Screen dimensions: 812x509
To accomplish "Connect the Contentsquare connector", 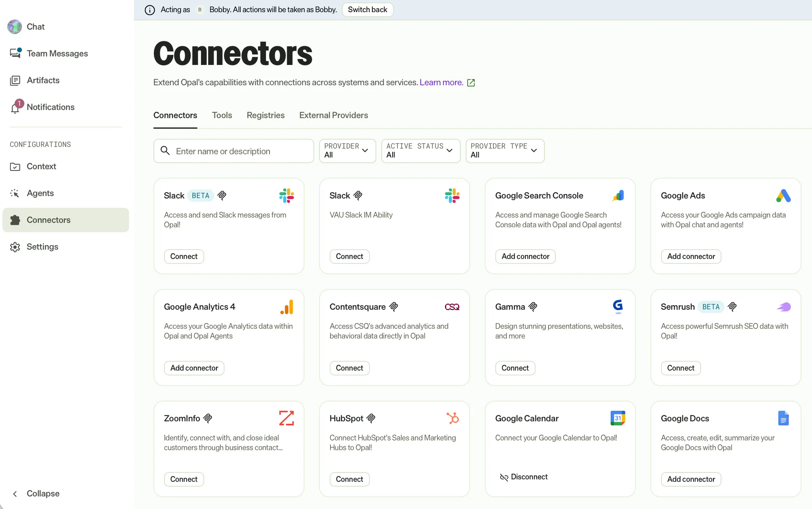I will point(350,368).
